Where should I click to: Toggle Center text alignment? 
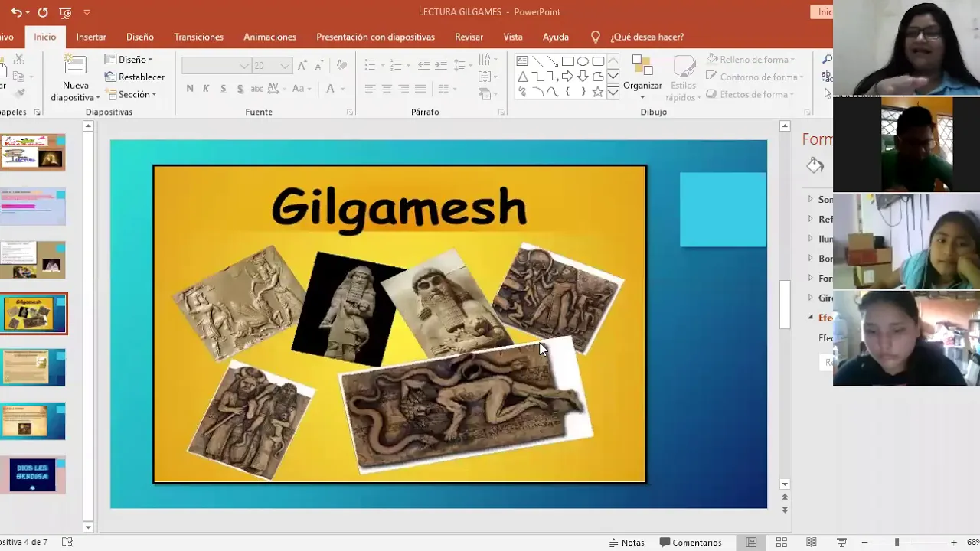[387, 89]
